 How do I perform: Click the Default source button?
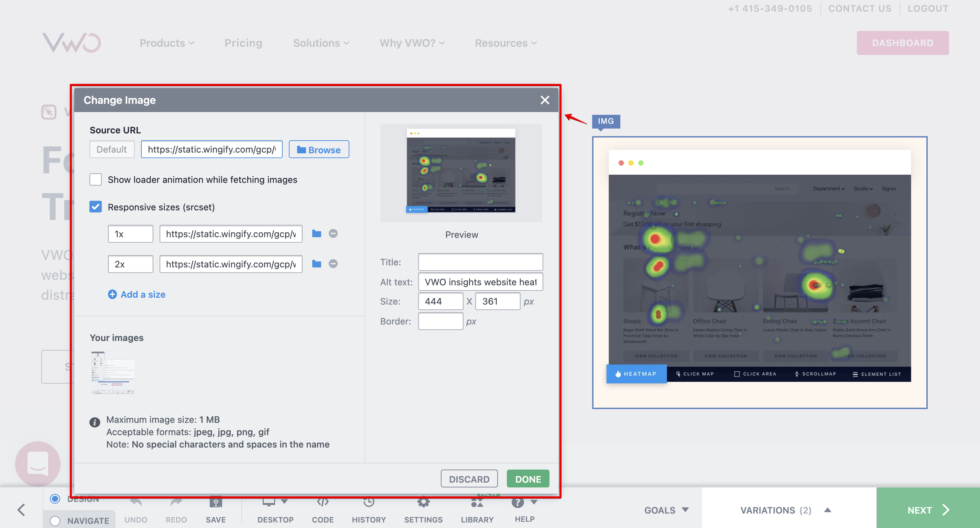click(111, 149)
